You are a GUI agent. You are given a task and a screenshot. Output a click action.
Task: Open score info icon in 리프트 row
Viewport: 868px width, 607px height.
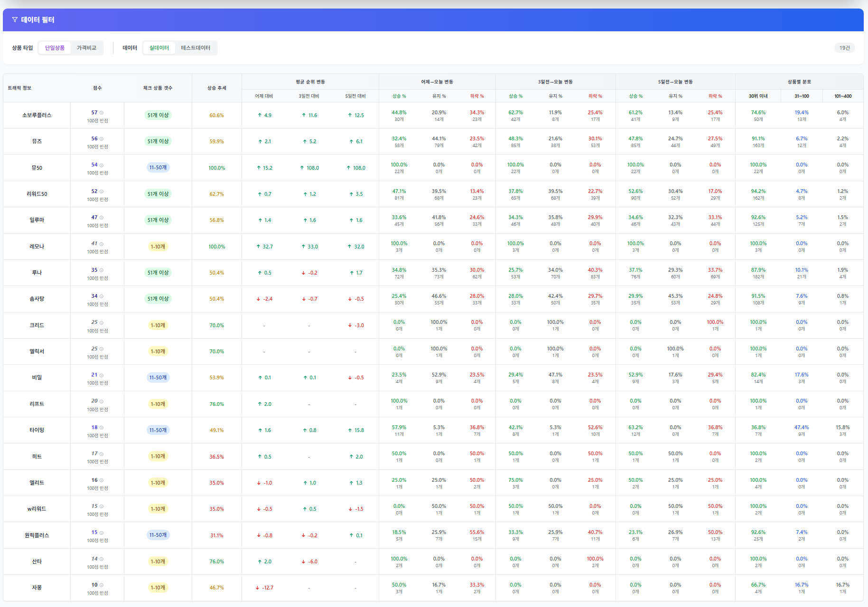102,401
